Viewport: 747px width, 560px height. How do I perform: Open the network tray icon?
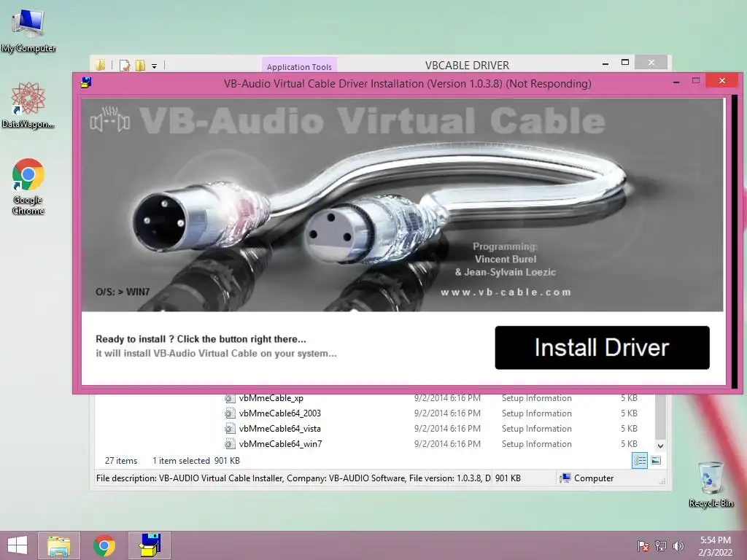tap(660, 546)
